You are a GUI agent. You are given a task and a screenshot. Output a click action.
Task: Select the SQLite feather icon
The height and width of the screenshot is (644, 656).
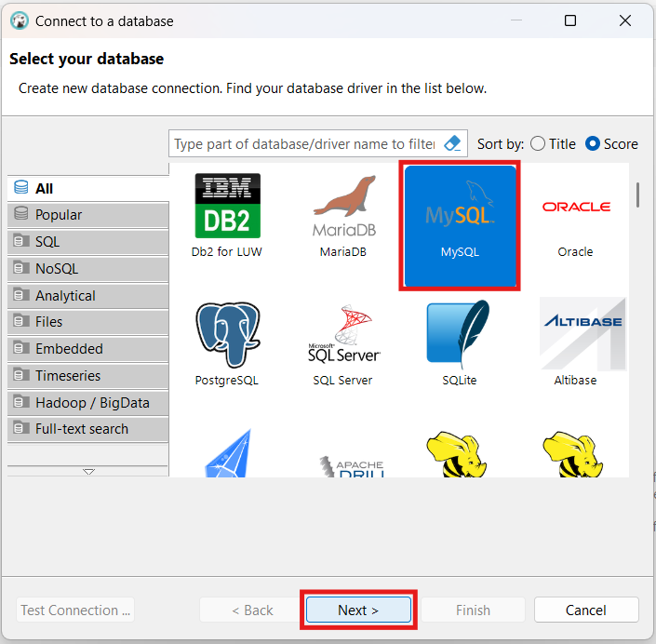(460, 334)
